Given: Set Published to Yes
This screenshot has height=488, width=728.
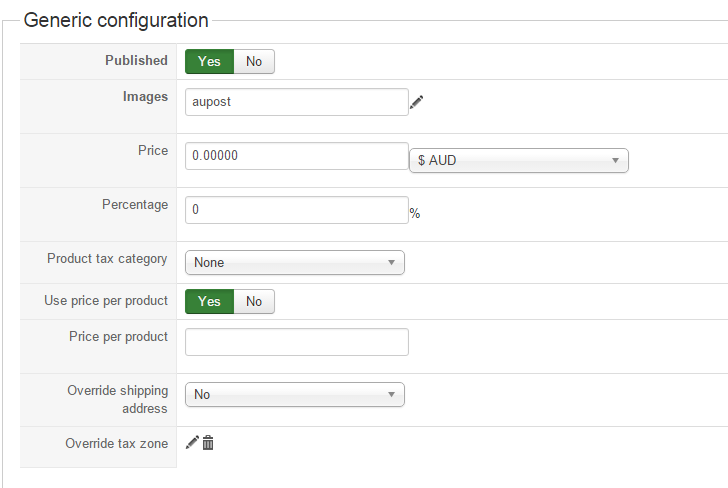Looking at the screenshot, I should pyautogui.click(x=209, y=61).
